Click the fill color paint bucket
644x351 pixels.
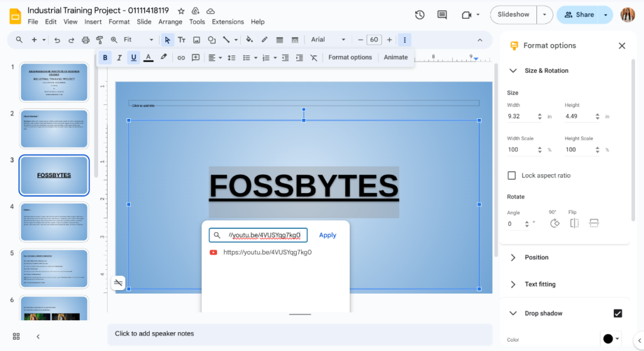click(x=249, y=40)
